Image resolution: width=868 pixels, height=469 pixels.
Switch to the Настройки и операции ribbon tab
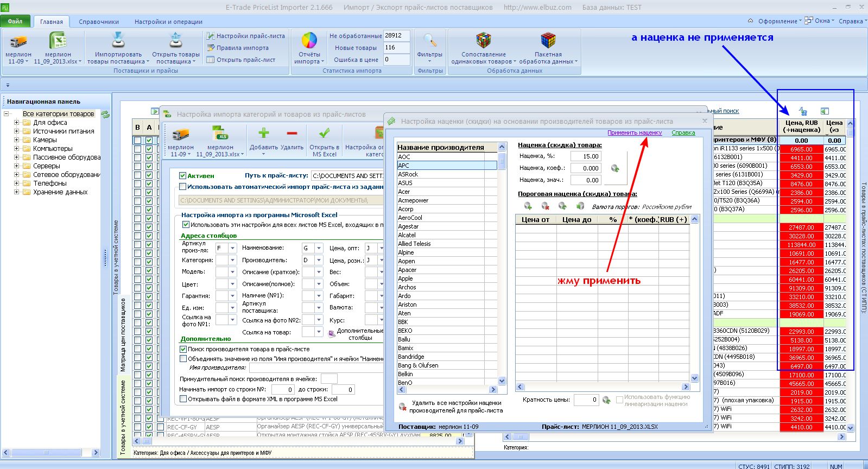click(168, 22)
